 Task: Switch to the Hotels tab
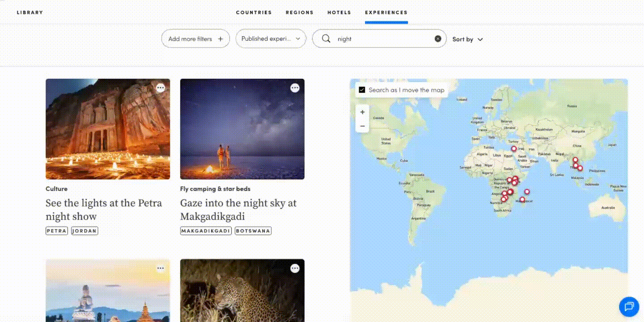[339, 13]
